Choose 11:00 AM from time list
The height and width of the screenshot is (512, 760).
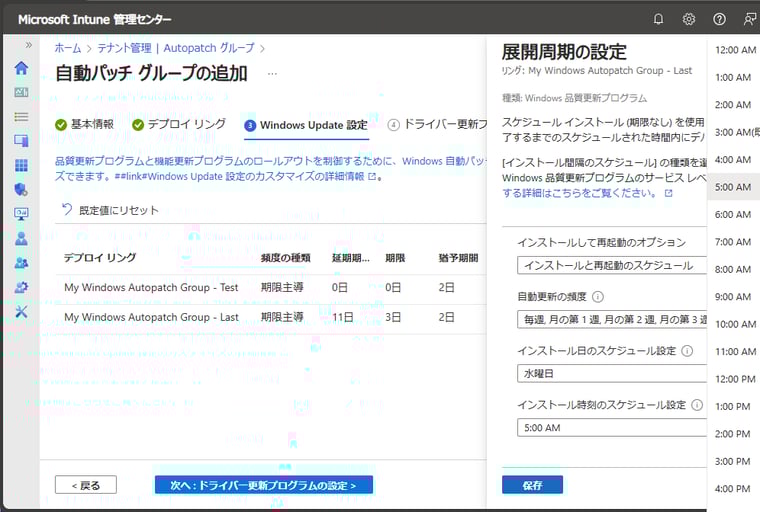(734, 352)
